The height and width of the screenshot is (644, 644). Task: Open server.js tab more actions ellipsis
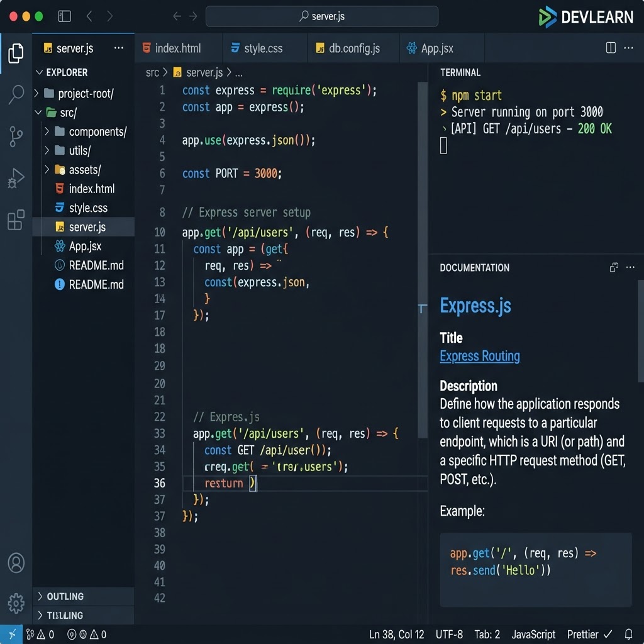(119, 48)
